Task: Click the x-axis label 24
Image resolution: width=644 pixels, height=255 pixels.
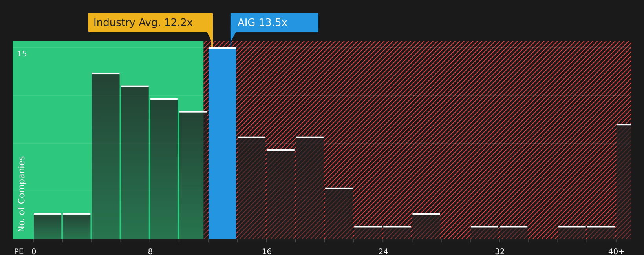Action: pos(383,251)
